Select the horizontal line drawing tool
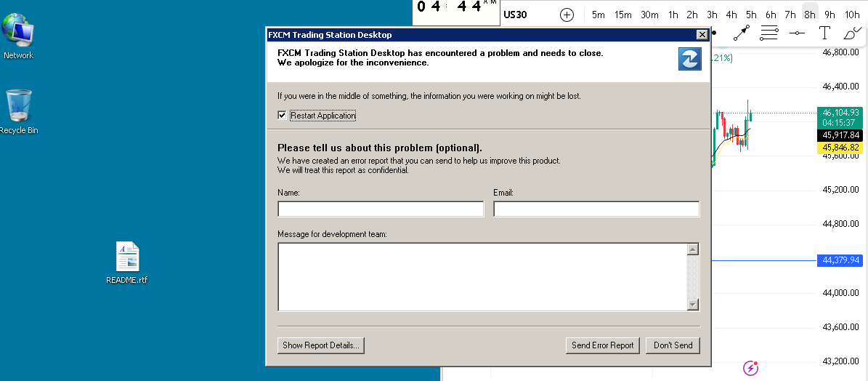Image resolution: width=868 pixels, height=381 pixels. [x=797, y=33]
